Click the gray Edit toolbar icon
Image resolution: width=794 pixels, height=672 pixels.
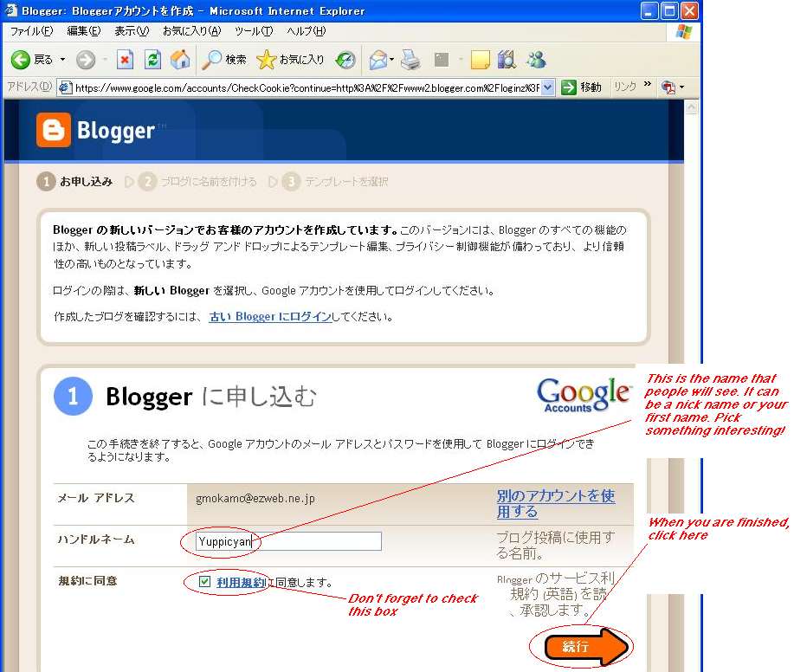(442, 60)
